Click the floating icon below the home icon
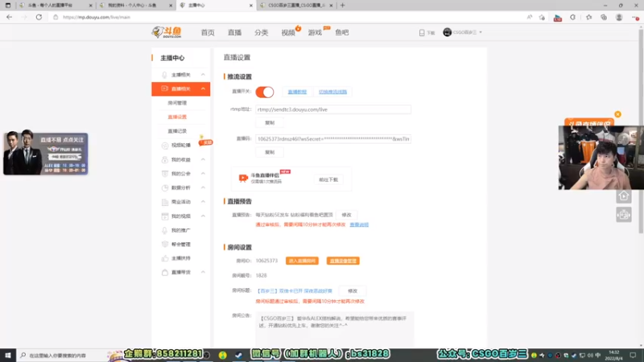 click(x=623, y=215)
